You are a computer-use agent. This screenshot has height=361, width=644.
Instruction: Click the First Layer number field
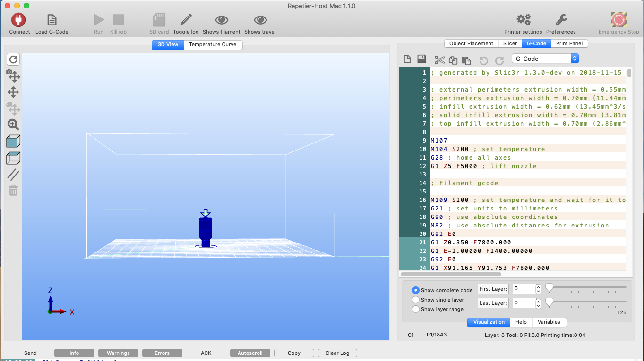[524, 289]
